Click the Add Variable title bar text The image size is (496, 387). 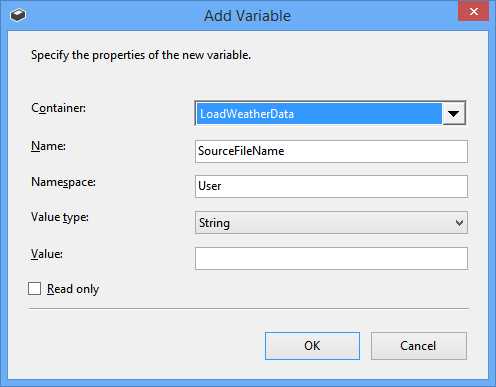(x=247, y=16)
